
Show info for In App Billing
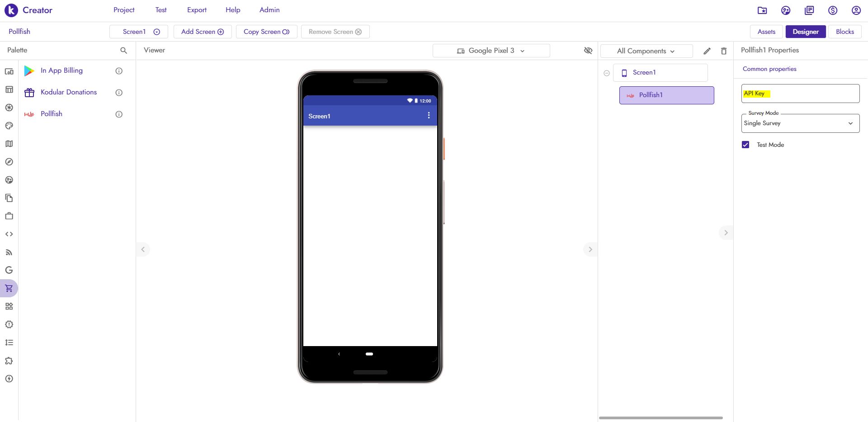tap(119, 71)
